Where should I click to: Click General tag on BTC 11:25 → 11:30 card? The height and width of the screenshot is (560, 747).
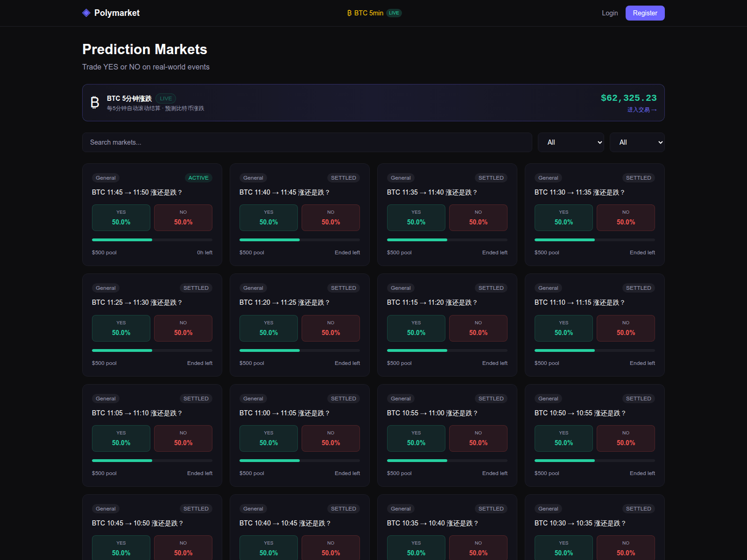[106, 288]
